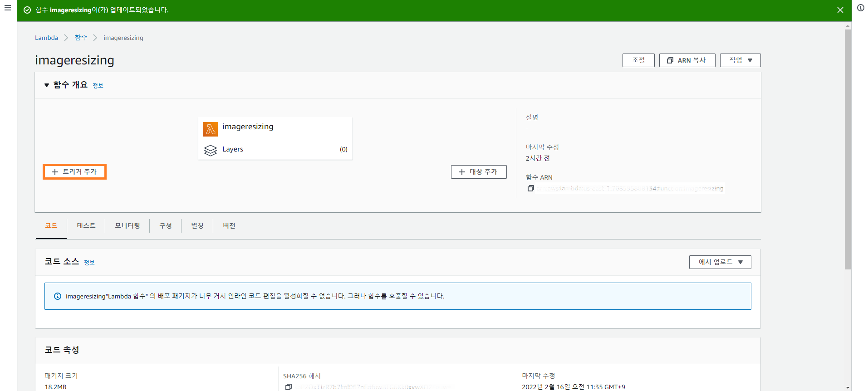Select the orange Lambda function icon
Screen dimensions: 868x391
211,129
